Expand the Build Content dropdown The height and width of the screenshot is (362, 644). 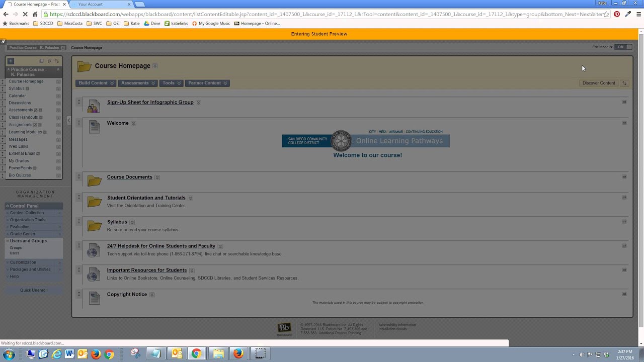click(96, 83)
